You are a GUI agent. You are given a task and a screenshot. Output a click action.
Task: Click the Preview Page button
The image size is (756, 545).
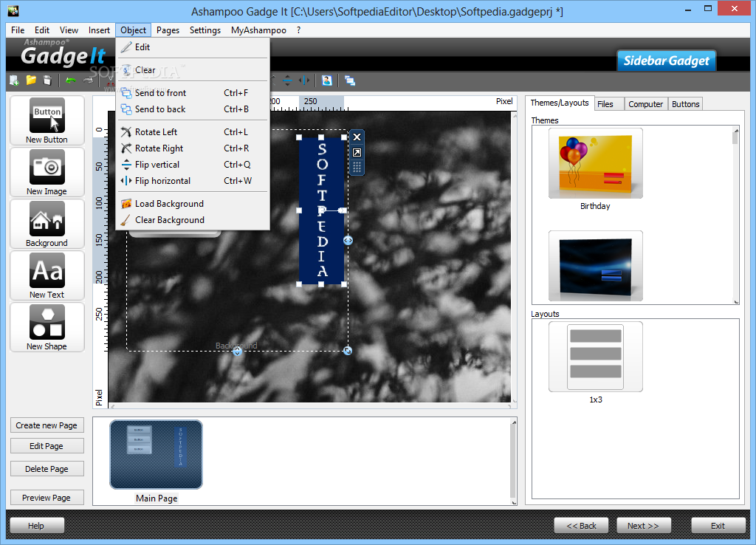(47, 498)
